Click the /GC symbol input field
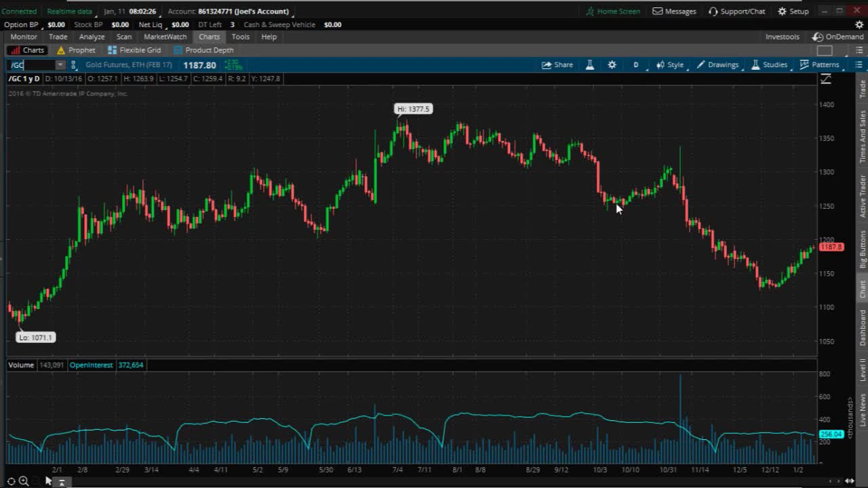The image size is (868, 488). 32,65
